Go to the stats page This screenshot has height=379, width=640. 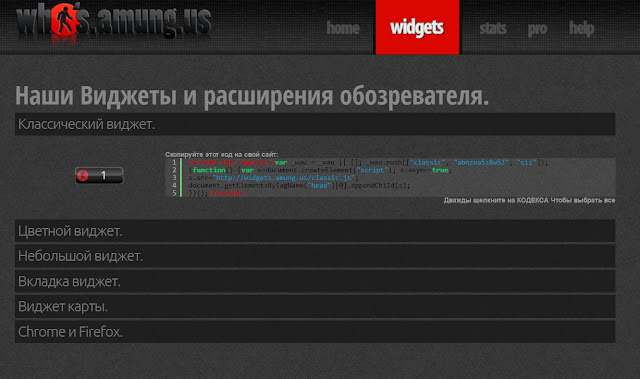click(493, 28)
